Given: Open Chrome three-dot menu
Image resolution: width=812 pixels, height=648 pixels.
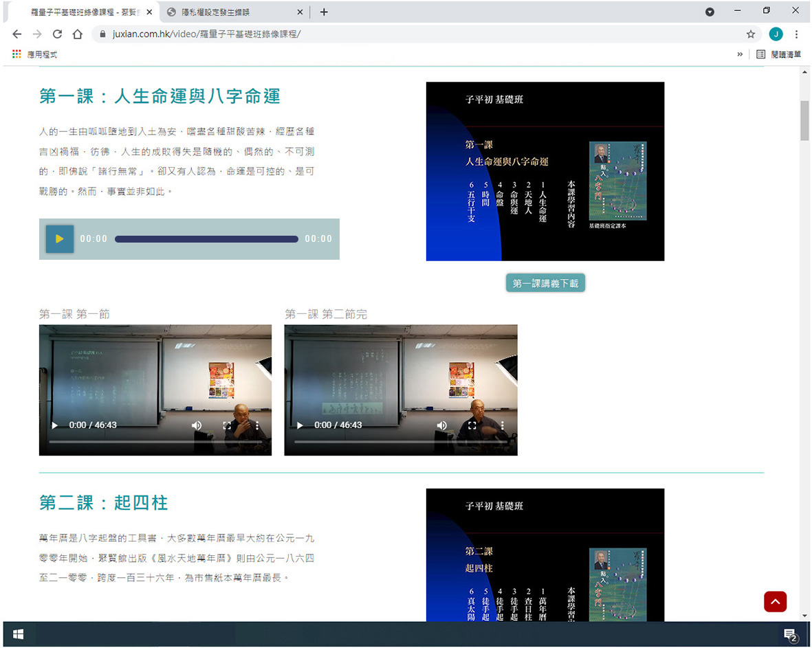Looking at the screenshot, I should (x=796, y=34).
